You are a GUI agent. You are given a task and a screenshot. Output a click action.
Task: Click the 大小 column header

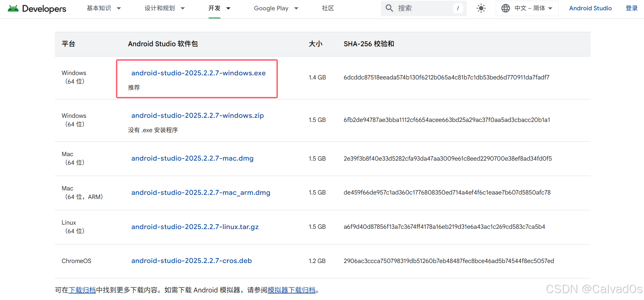coord(316,44)
